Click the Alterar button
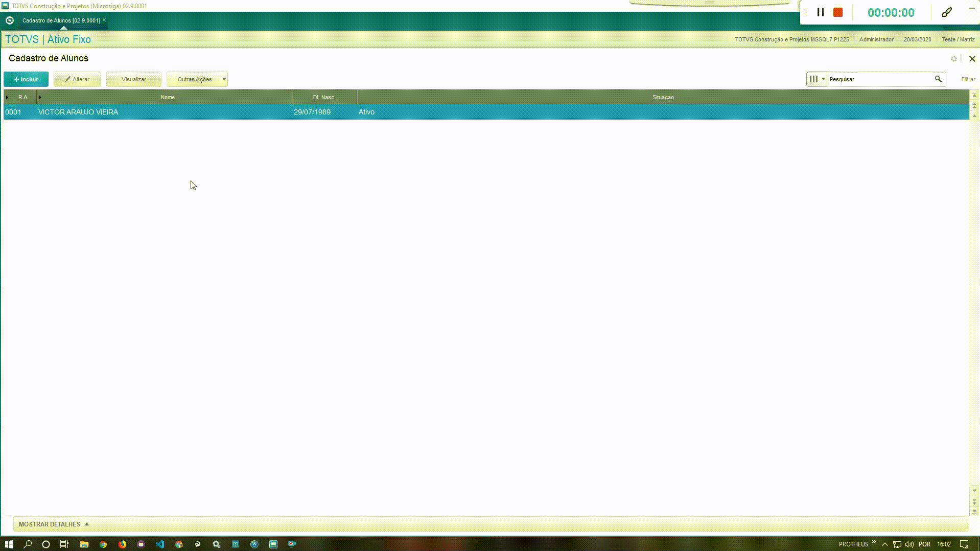The height and width of the screenshot is (551, 980). (77, 79)
